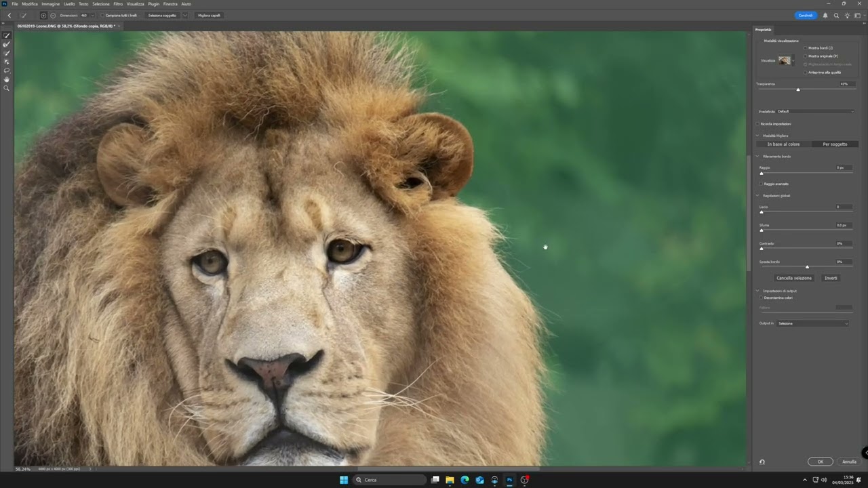Image resolution: width=868 pixels, height=488 pixels.
Task: Open the Selezione menu
Action: pos(100,4)
